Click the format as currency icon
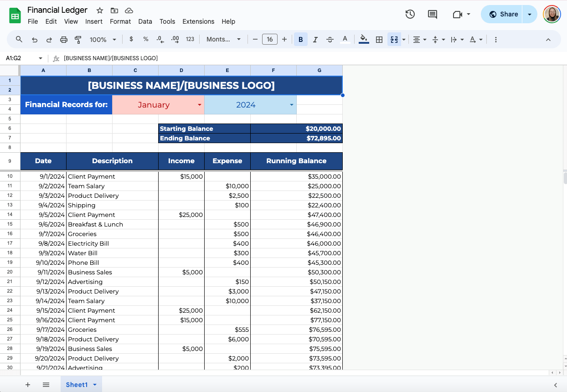This screenshot has width=567, height=392. (131, 39)
